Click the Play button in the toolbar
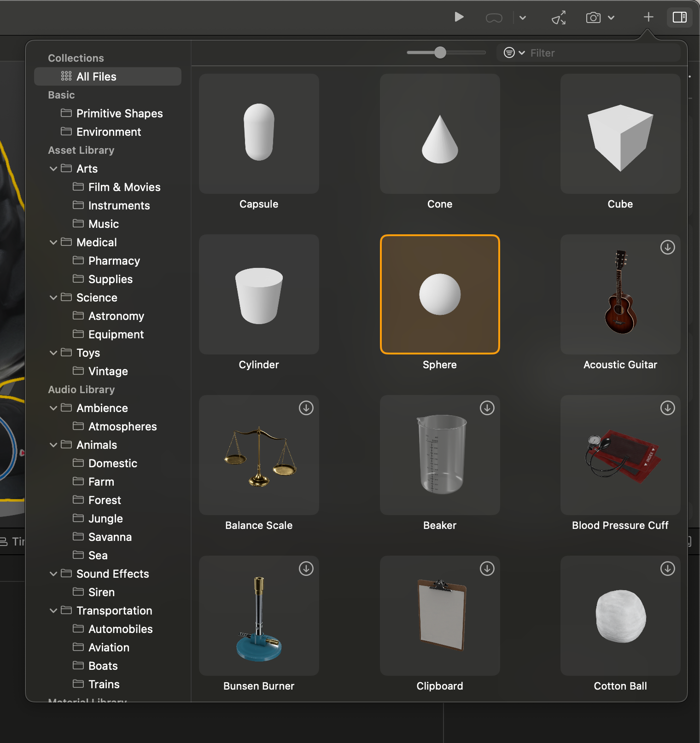The height and width of the screenshot is (743, 700). pos(459,17)
